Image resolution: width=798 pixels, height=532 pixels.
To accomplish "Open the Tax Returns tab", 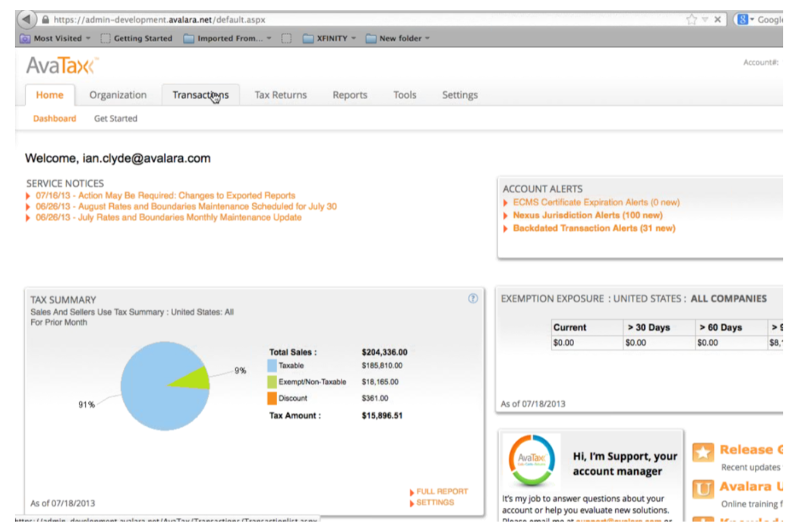I will [x=280, y=95].
